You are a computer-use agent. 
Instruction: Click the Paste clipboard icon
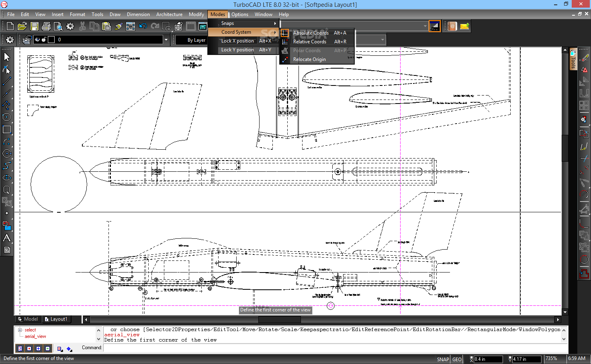106,26
